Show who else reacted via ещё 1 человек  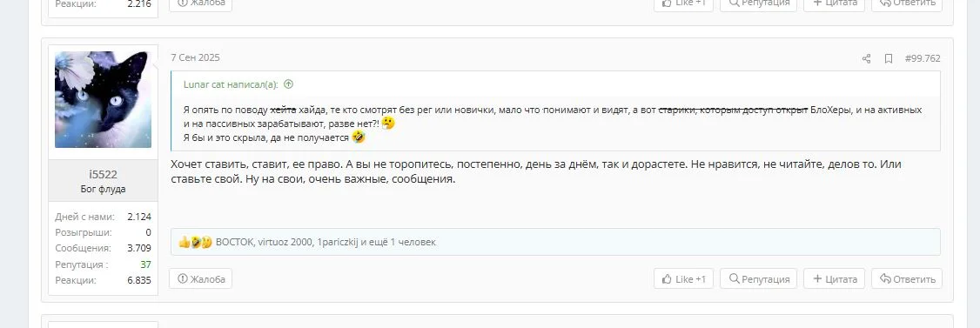402,243
